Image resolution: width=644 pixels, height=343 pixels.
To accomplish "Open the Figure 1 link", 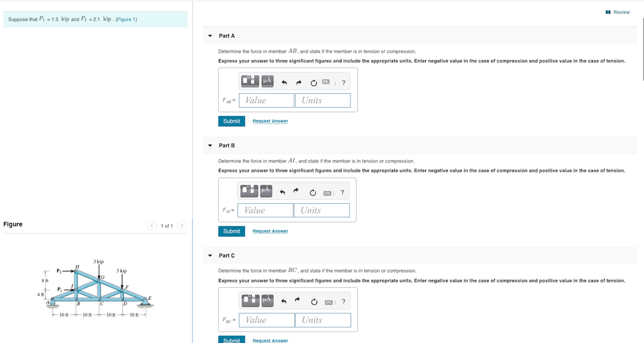I will [x=127, y=19].
